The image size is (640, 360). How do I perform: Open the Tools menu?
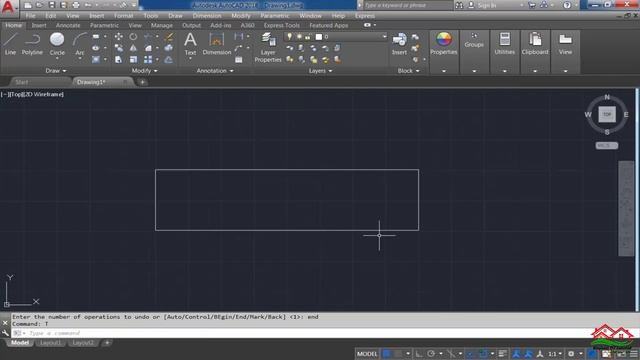click(x=150, y=16)
